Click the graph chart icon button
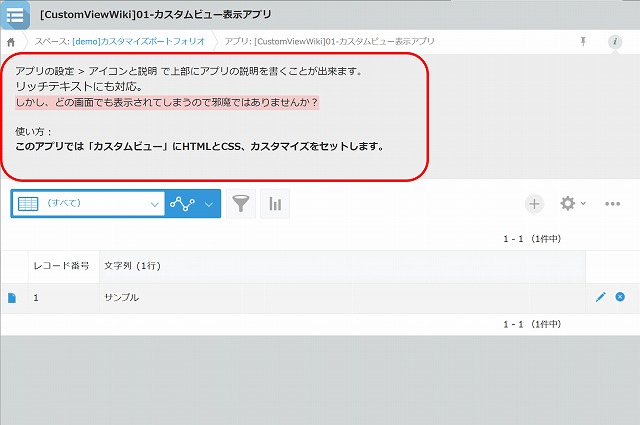The height and width of the screenshot is (425, 640). tap(182, 203)
